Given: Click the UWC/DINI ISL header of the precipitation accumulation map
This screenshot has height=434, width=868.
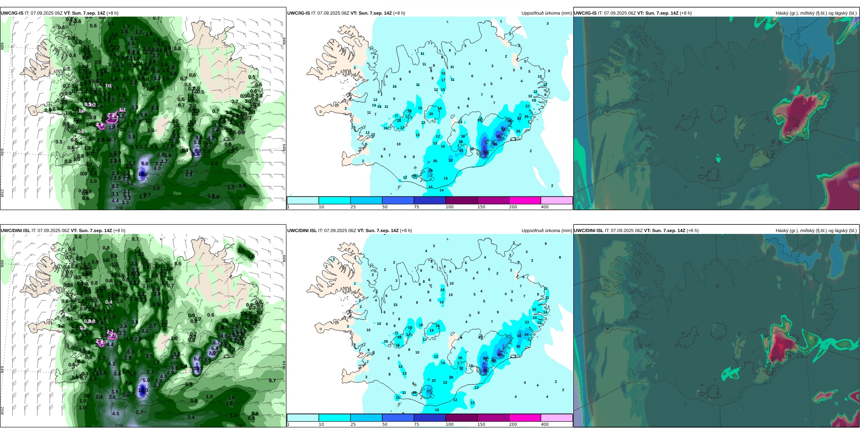Looking at the screenshot, I should 350,231.
